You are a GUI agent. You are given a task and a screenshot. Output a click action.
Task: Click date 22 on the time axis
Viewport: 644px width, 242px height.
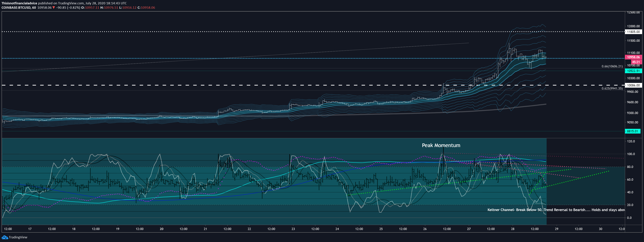coord(249,229)
